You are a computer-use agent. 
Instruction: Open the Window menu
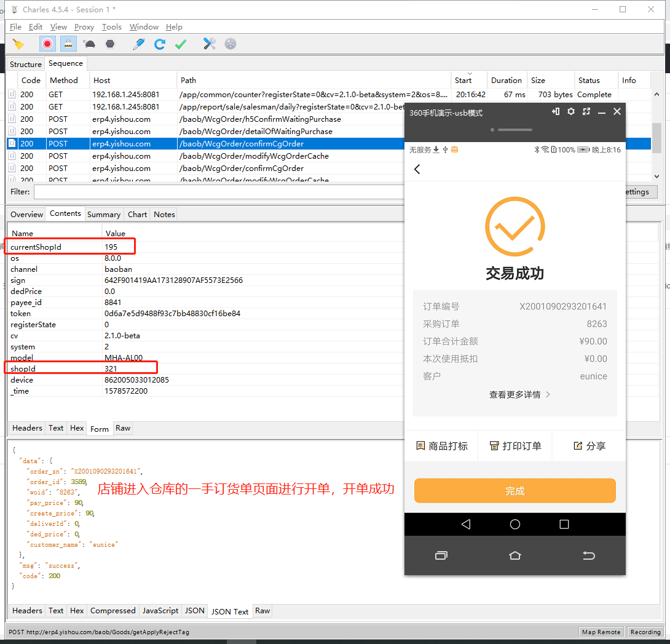tap(144, 27)
